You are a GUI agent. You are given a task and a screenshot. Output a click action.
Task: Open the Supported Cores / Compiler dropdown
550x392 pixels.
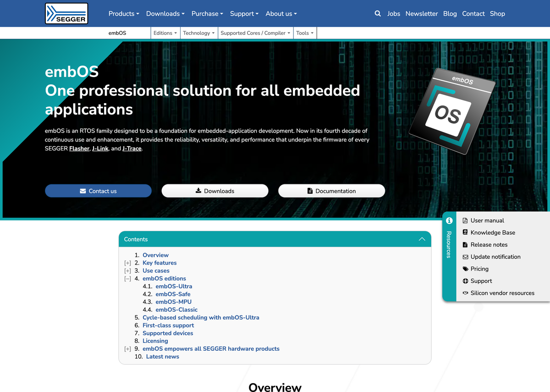pos(255,33)
